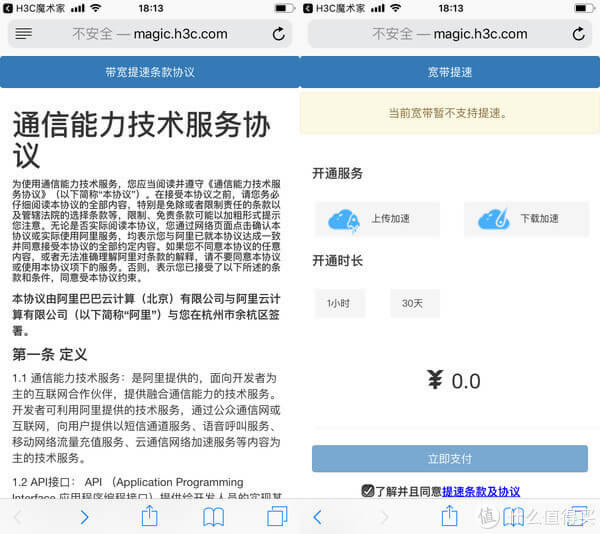Reload the agreement page with the refresh icon
This screenshot has height=534, width=600.
pos(279,34)
